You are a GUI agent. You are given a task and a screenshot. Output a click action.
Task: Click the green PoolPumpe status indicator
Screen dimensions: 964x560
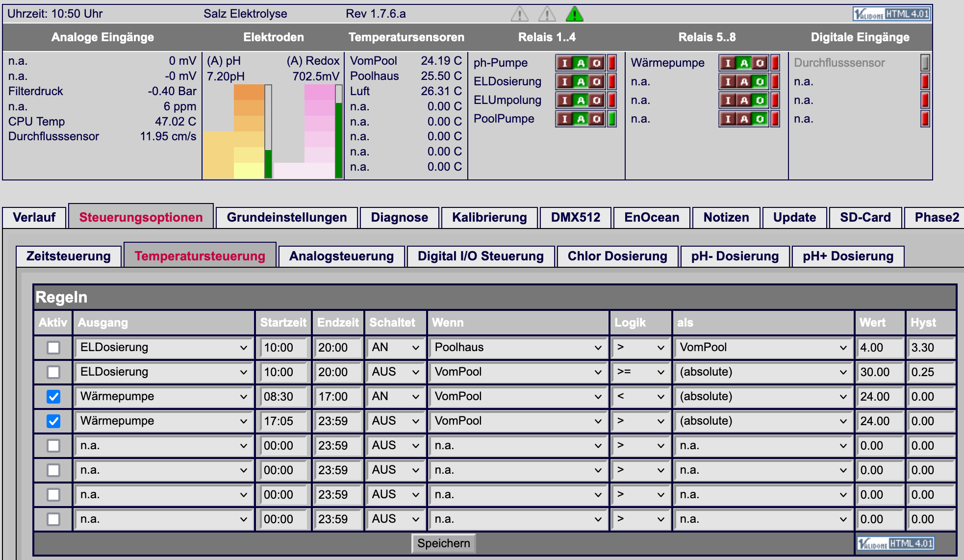click(x=611, y=119)
